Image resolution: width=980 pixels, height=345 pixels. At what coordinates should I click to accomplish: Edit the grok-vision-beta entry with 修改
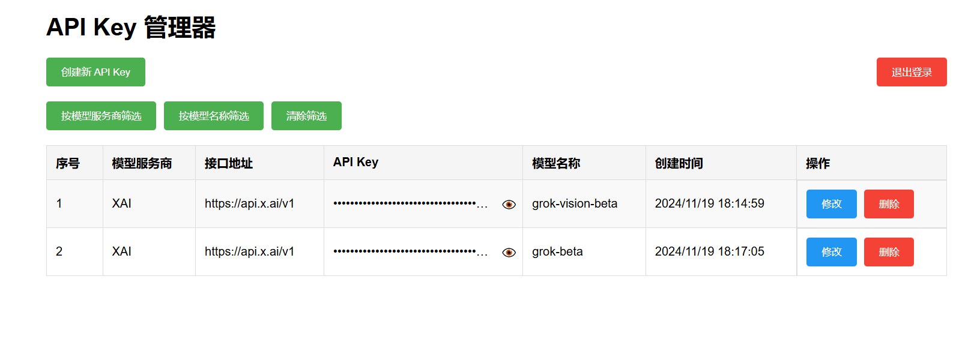(831, 204)
